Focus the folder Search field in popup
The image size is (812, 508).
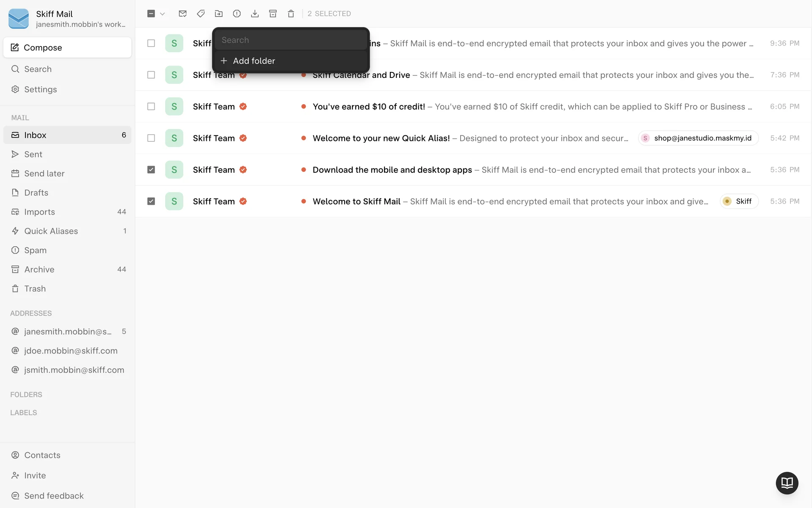tap(291, 40)
